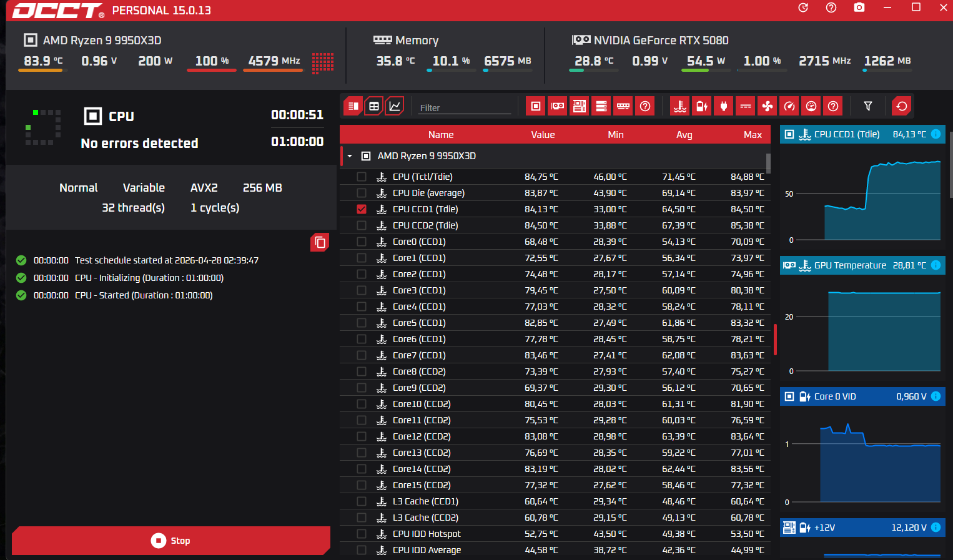This screenshot has width=953, height=560.
Task: Enable the CPU (Tctl/Tdie) checkbox
Action: pyautogui.click(x=362, y=177)
